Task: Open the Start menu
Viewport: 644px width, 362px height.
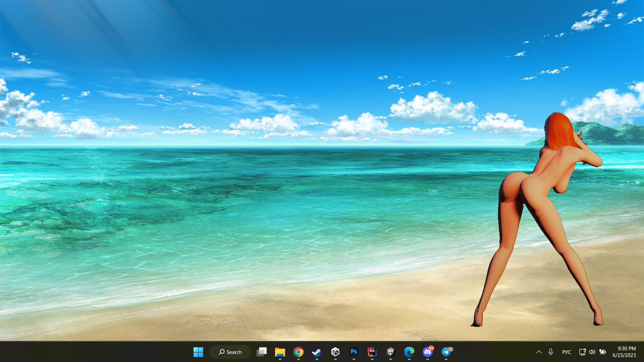Action: [198, 352]
